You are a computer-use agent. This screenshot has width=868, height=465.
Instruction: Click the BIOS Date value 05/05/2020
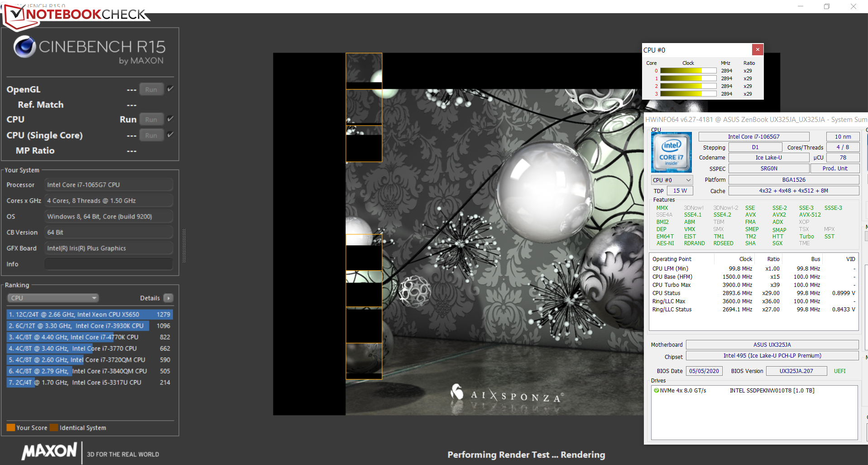click(x=704, y=371)
